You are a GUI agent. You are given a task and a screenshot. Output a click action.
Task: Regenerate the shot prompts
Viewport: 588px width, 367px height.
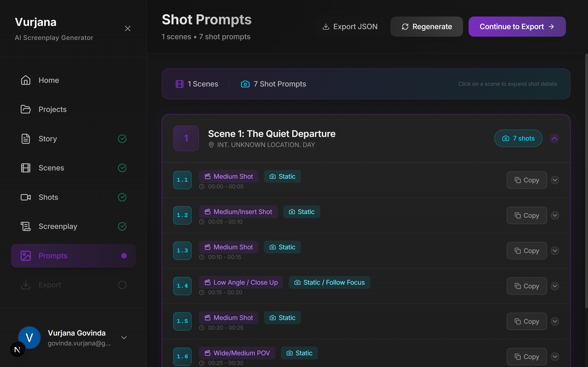point(427,26)
